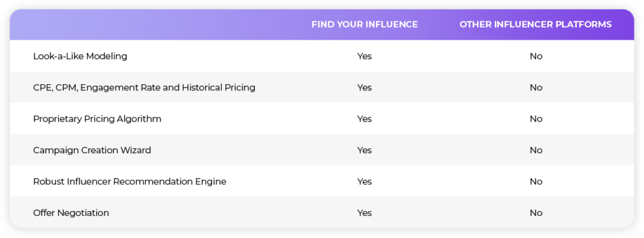
Task: Click the Offer Negotiation row label
Action: point(71,213)
